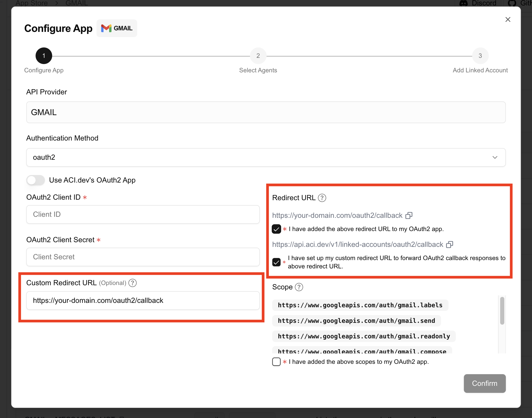Copy the api.aci.dev callback redirect URL
Image resolution: width=532 pixels, height=418 pixels.
450,245
